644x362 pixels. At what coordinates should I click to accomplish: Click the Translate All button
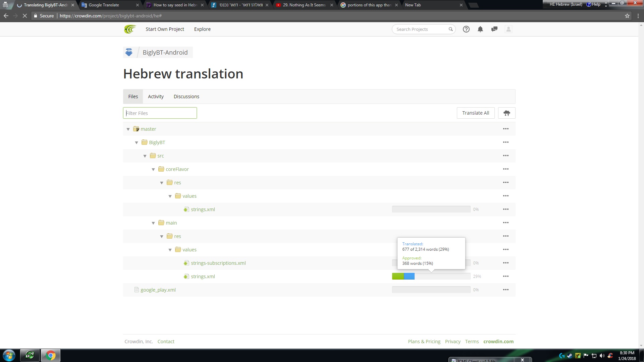[476, 113]
